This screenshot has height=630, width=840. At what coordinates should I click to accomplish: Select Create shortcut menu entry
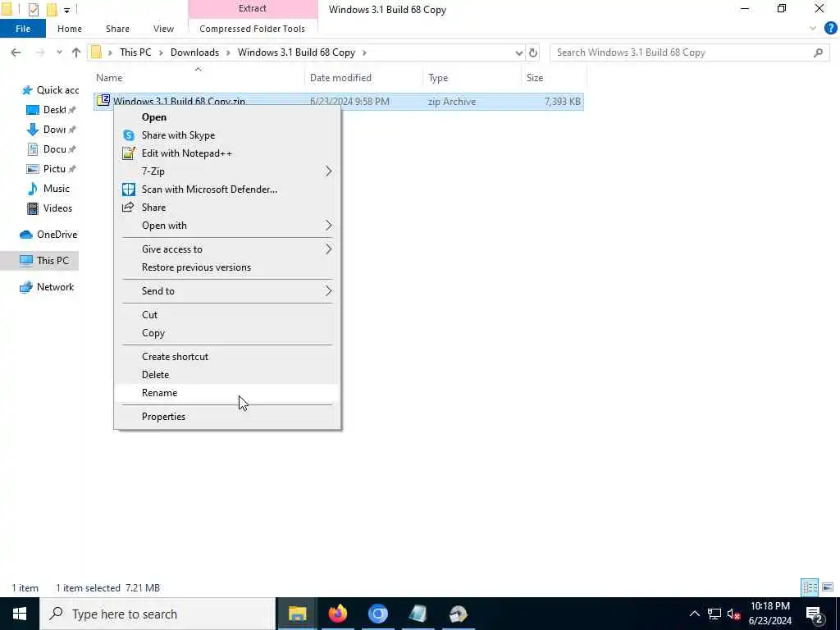click(226, 356)
